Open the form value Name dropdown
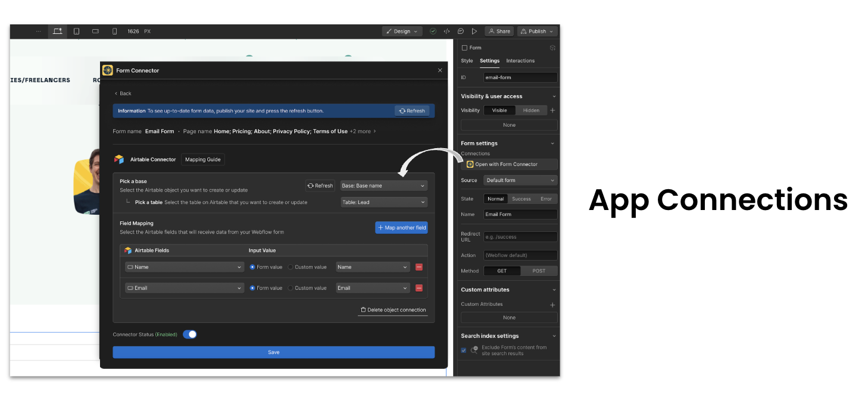This screenshot has height=401, width=868. point(373,267)
